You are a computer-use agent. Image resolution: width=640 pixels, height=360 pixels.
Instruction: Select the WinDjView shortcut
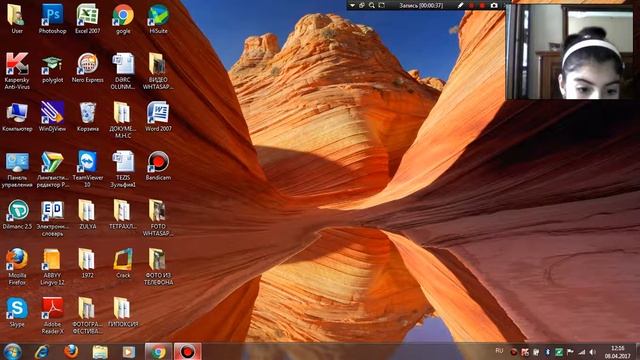[x=52, y=117]
